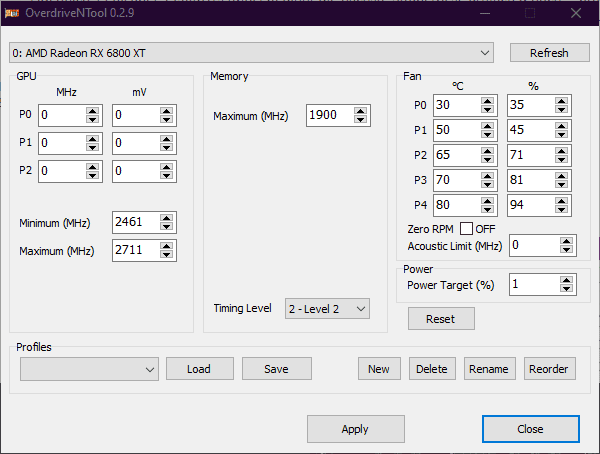Image resolution: width=600 pixels, height=454 pixels.
Task: Decrease Fan P3 percent with down arrow
Action: click(561, 185)
